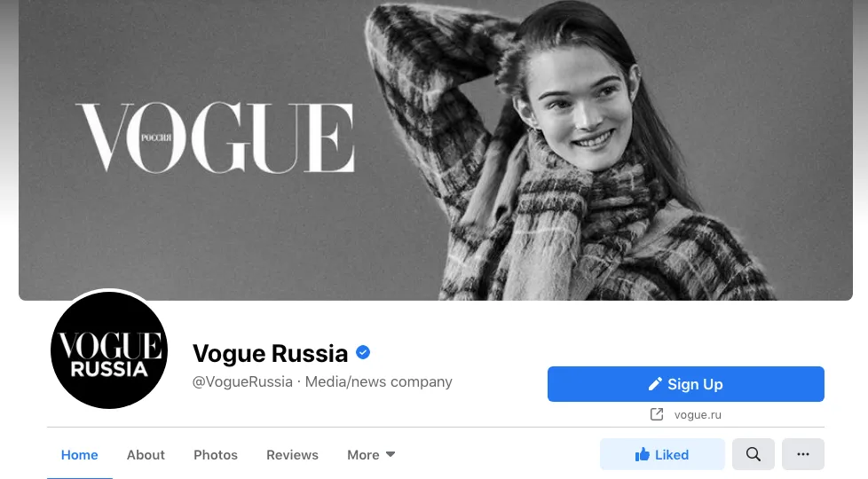This screenshot has height=479, width=868.
Task: Click the pencil icon on the Sign Up button
Action: click(655, 384)
